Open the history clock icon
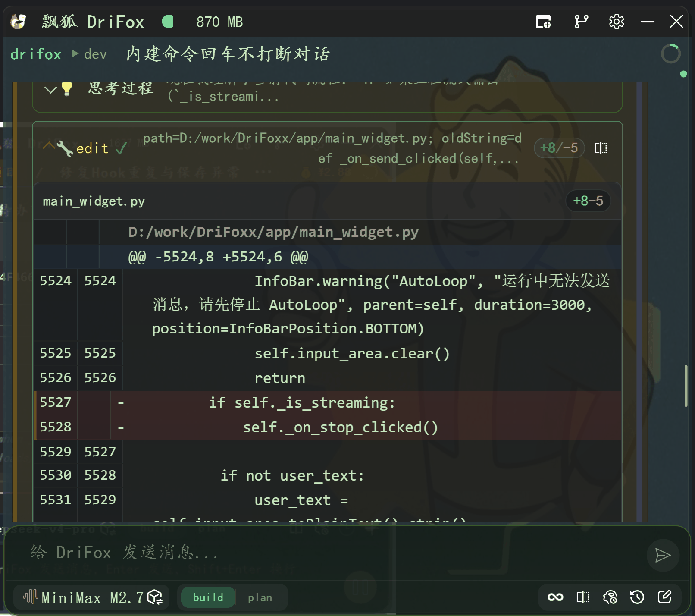The image size is (695, 616). point(637,597)
